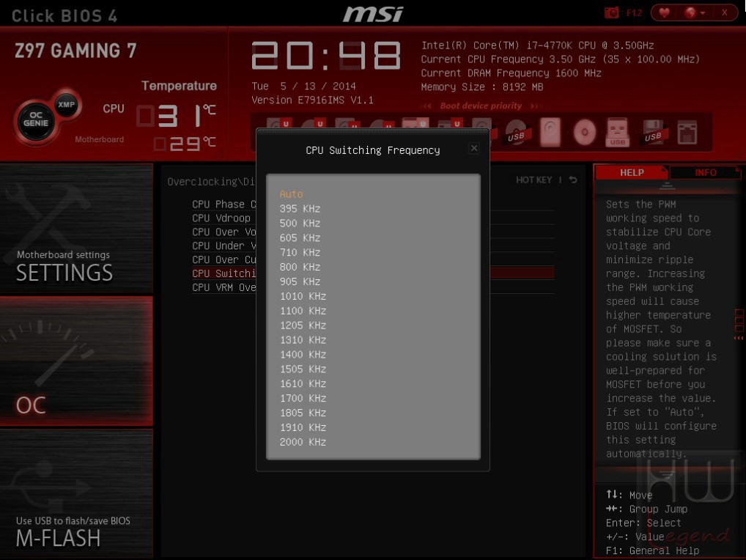Pick the 710 KHz option
The width and height of the screenshot is (746, 560).
click(300, 253)
